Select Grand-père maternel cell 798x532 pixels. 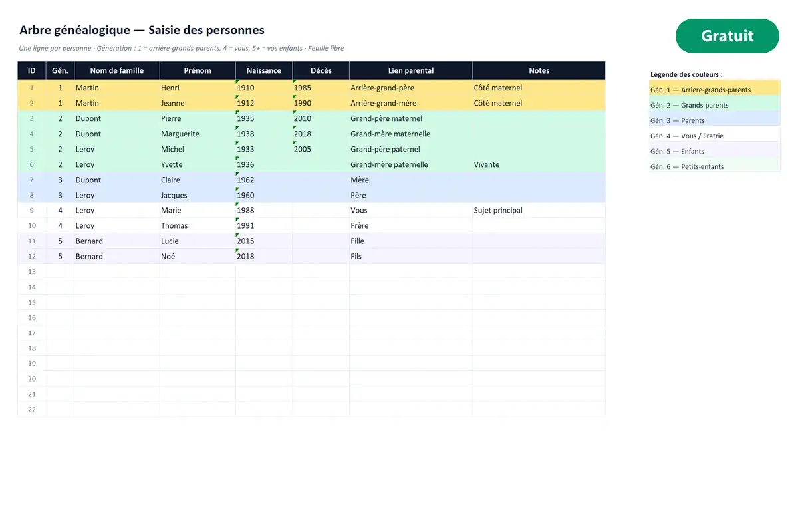[x=411, y=118]
